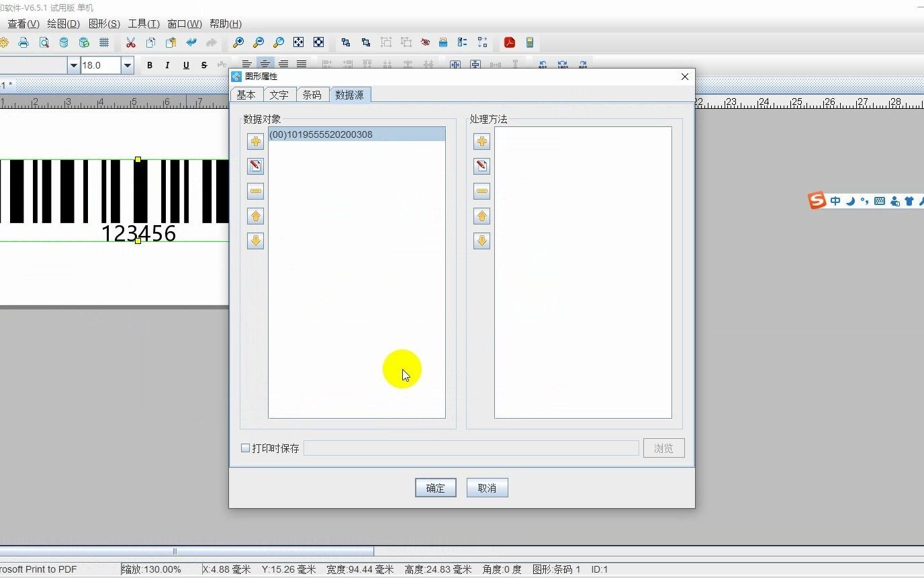Screen dimensions: 924x578
Task: Open the font name dropdown arrow
Action: (x=74, y=65)
